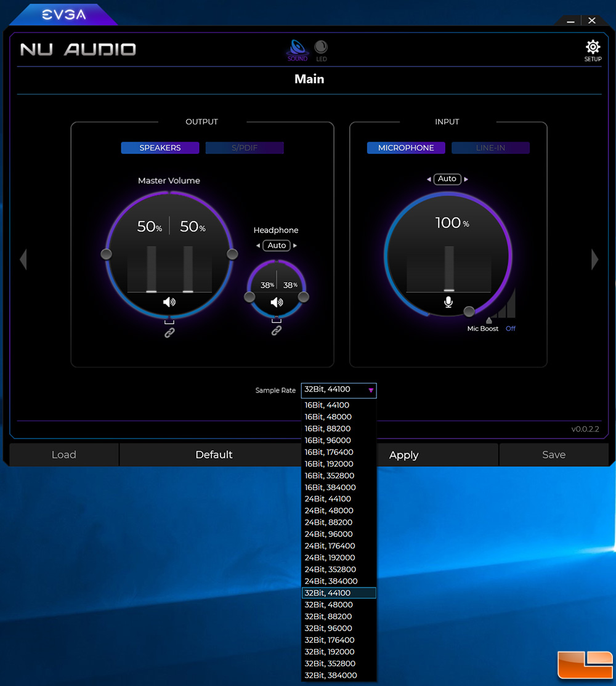Select the S/PDIF output tab
The image size is (616, 686).
[x=245, y=148]
